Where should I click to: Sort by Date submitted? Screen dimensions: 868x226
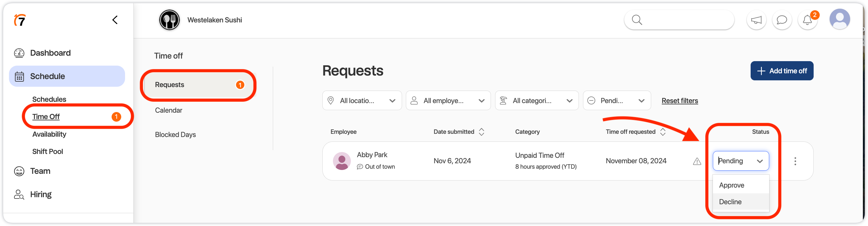click(481, 132)
